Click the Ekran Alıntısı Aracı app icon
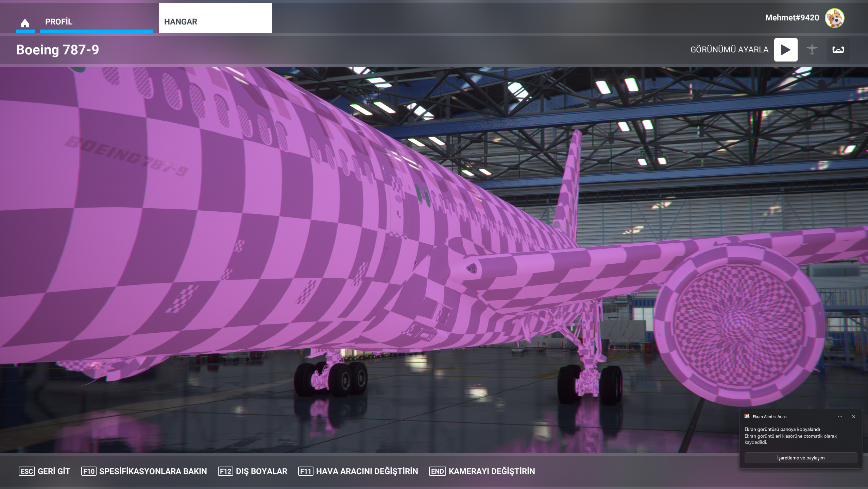868x489 pixels. [747, 417]
